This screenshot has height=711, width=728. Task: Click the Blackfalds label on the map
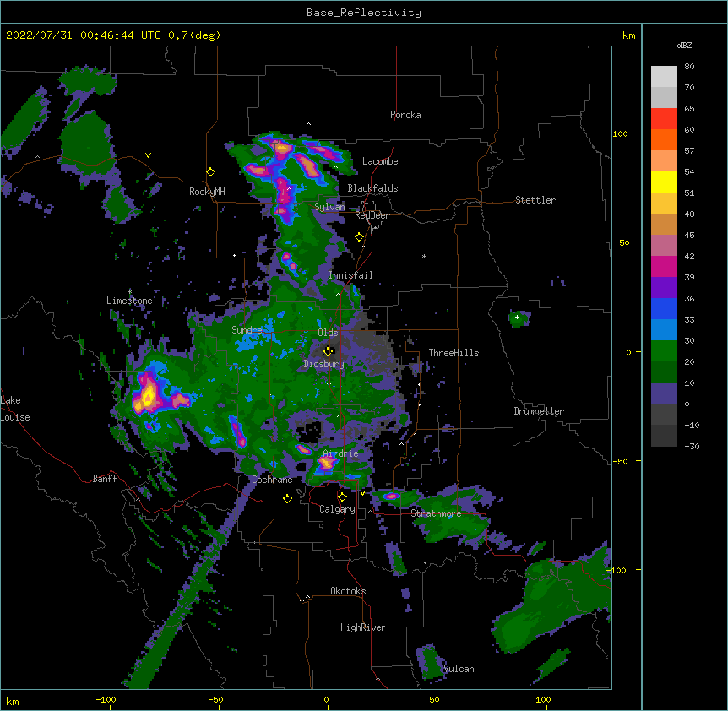click(372, 188)
